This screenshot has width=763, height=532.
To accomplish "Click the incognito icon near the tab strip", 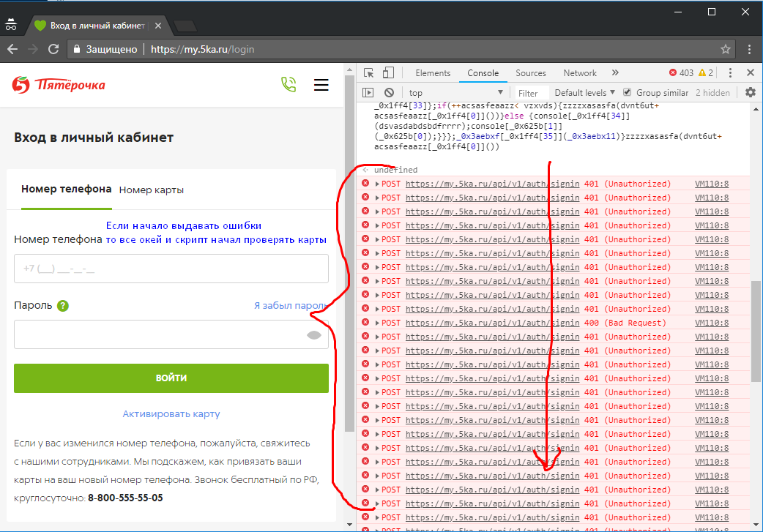I will click(11, 24).
